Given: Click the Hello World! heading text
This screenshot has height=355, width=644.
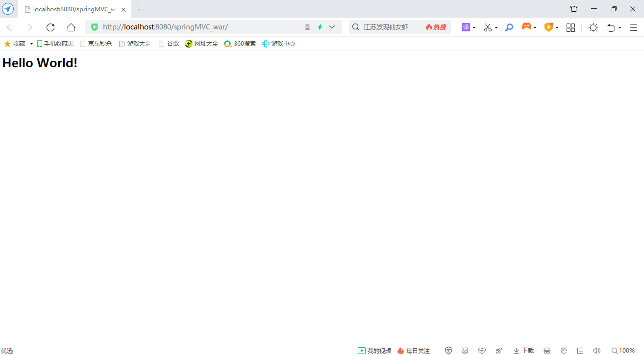Looking at the screenshot, I should tap(40, 63).
